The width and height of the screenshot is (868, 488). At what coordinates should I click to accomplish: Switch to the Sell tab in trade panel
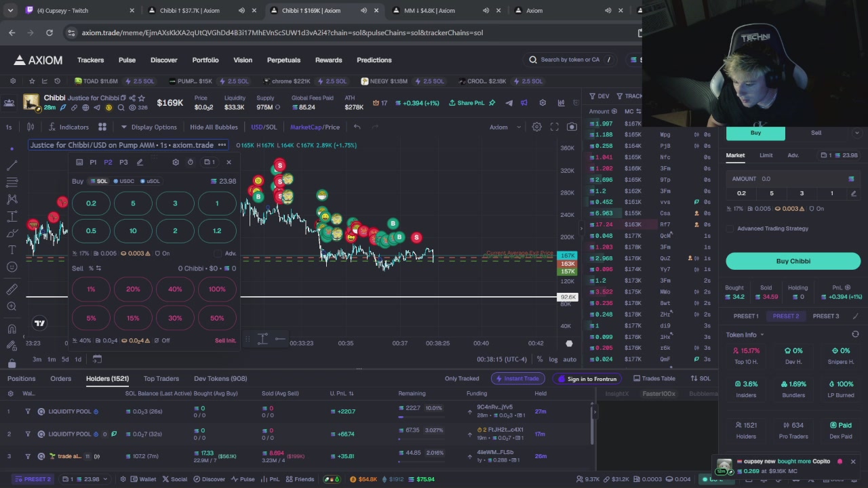point(816,133)
